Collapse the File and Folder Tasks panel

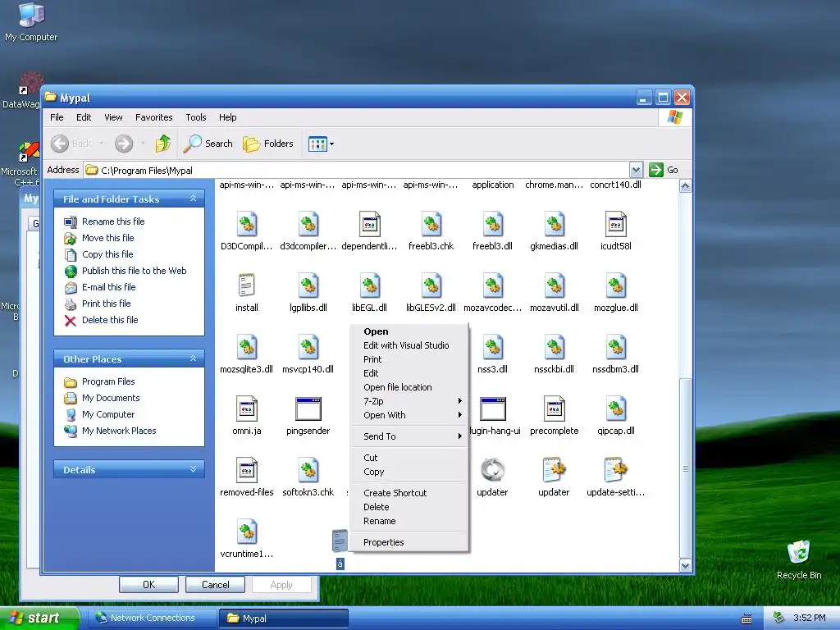tap(194, 199)
